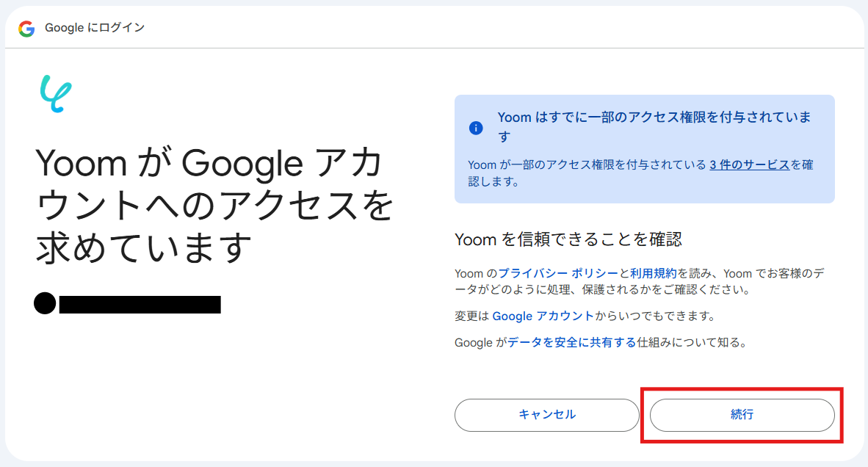Click the blue info icon in the banner

[x=476, y=128]
